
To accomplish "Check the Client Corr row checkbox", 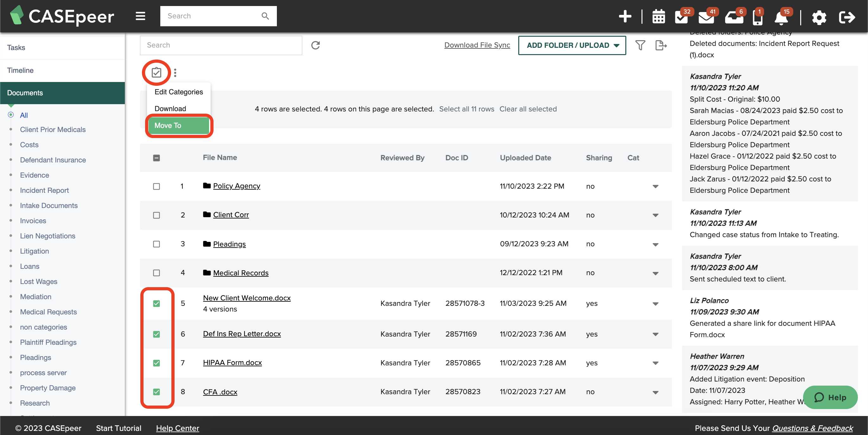I will [156, 215].
